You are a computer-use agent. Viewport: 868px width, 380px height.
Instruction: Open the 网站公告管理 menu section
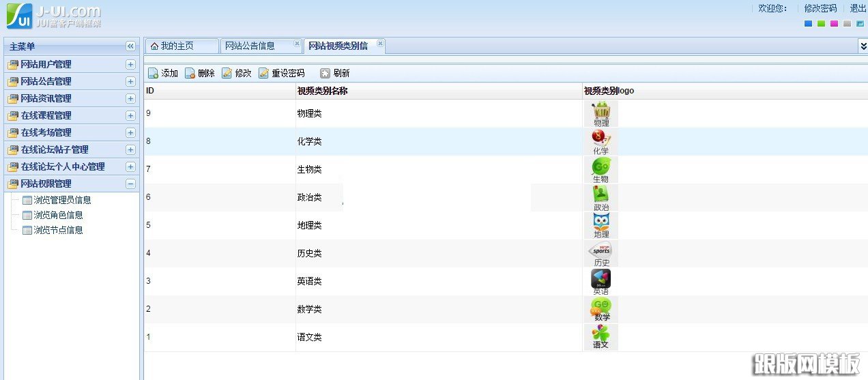click(x=72, y=81)
